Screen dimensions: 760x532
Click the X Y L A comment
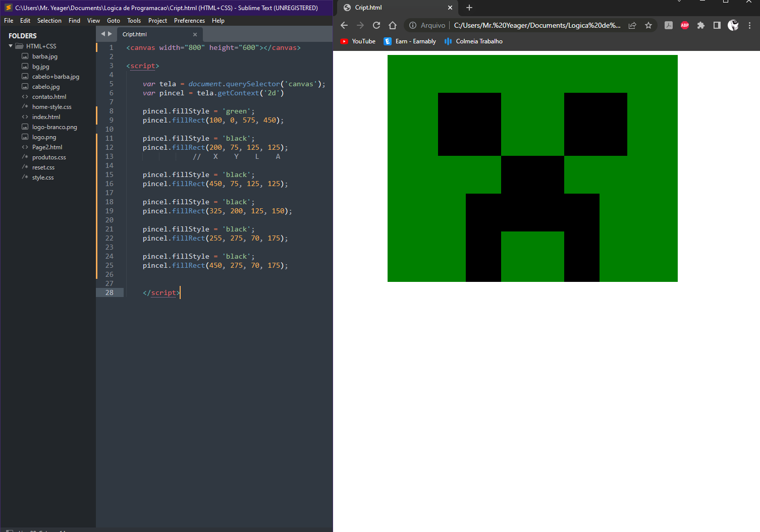point(237,156)
